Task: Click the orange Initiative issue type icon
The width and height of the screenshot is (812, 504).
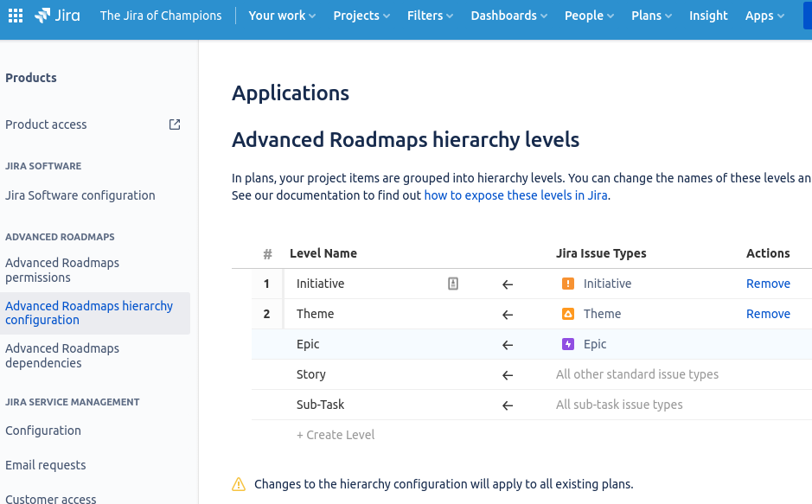Action: point(568,284)
